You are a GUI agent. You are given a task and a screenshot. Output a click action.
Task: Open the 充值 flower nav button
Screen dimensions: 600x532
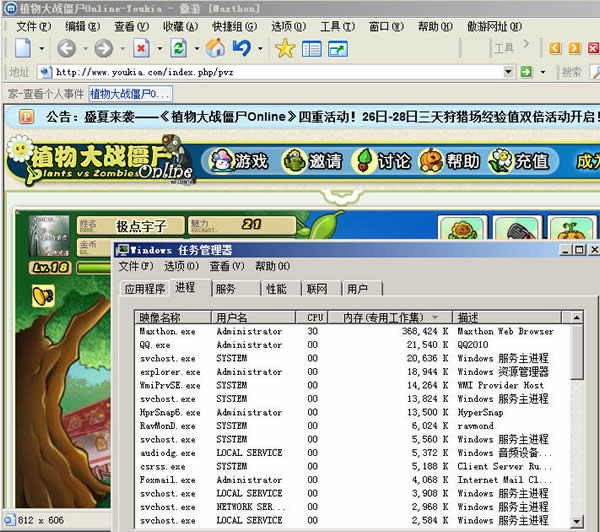(x=519, y=161)
